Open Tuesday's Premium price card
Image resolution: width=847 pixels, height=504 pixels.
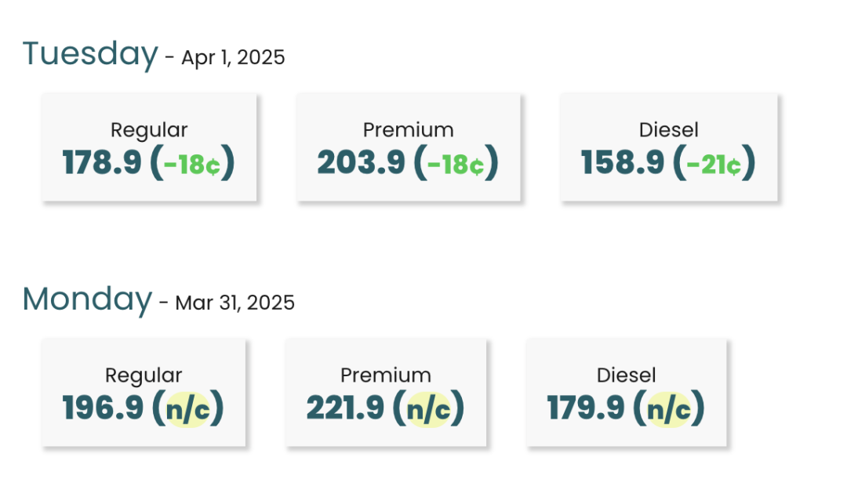click(x=409, y=147)
